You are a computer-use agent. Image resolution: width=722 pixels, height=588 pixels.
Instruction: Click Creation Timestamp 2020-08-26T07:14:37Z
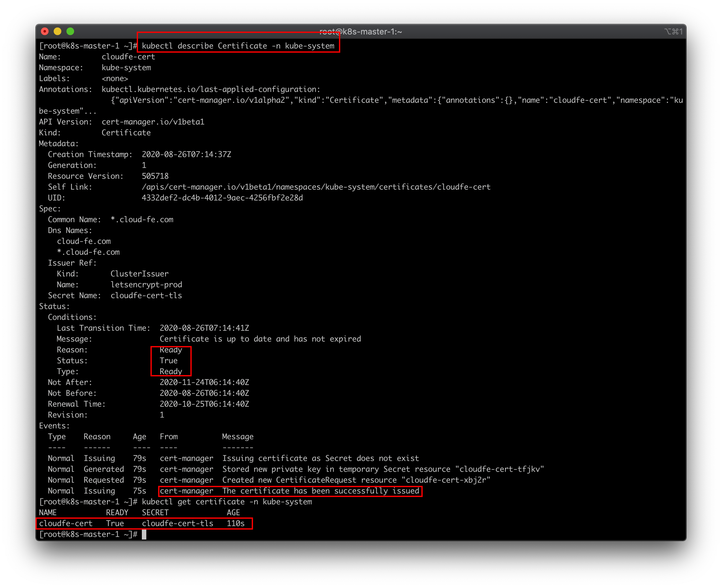pyautogui.click(x=187, y=155)
